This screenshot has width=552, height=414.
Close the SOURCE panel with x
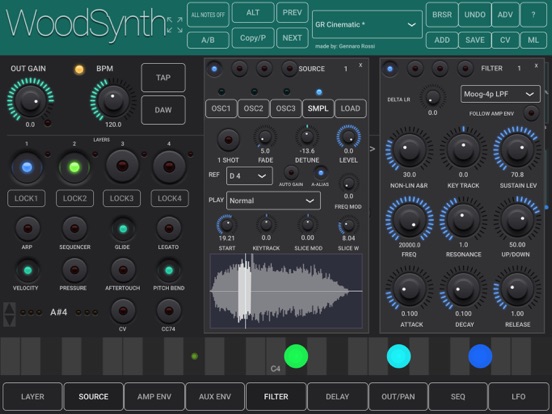click(360, 65)
